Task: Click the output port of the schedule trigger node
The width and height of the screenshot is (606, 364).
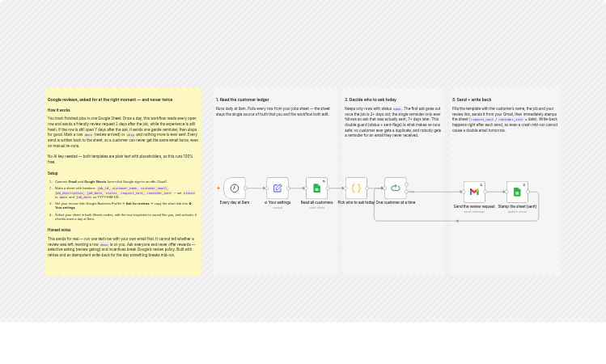Action: coord(245,188)
